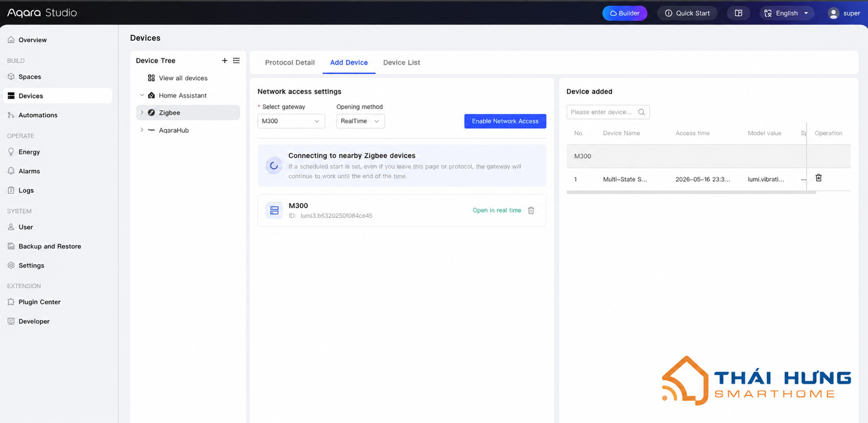Click Enable Network Access button
Viewport: 868px width, 423px height.
click(x=505, y=121)
